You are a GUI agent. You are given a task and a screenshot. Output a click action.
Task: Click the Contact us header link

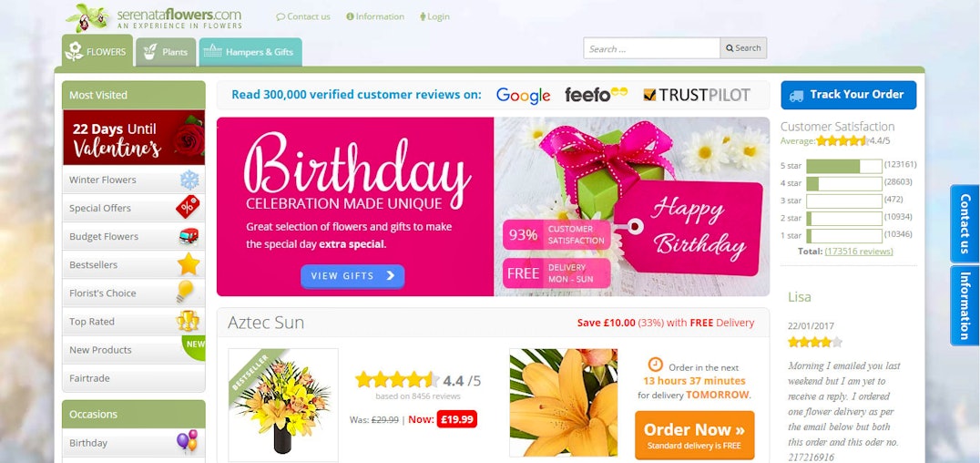pos(303,17)
